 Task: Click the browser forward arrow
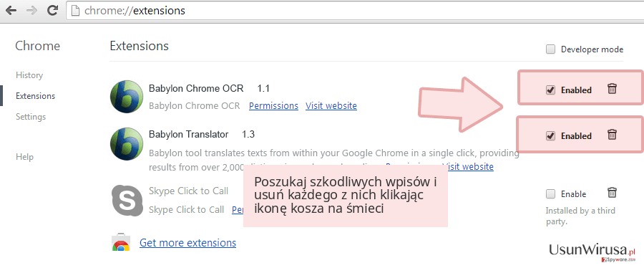click(x=31, y=11)
